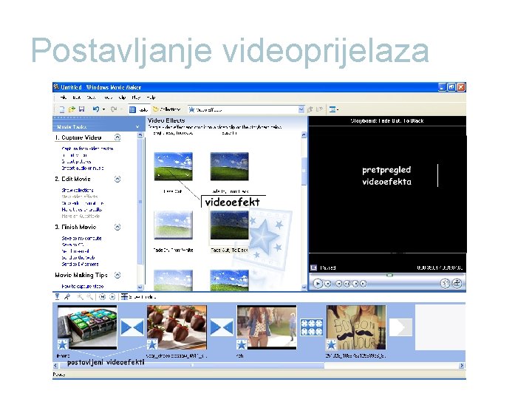
Task: Create a new project with New icon
Action: 62,109
